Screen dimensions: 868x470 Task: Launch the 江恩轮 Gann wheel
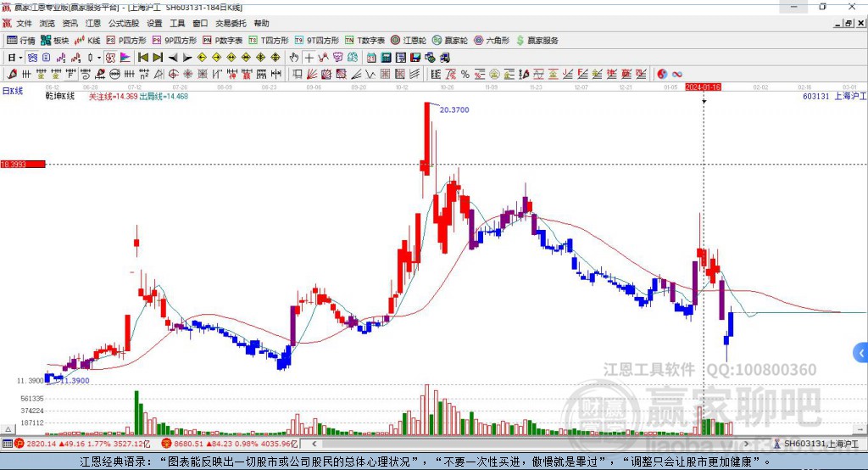point(409,41)
